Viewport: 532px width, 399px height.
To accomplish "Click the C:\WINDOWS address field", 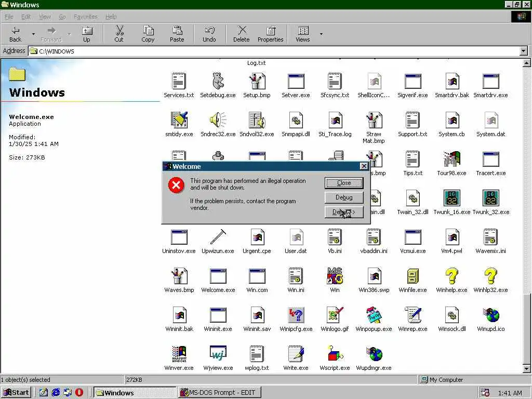I will (274, 51).
